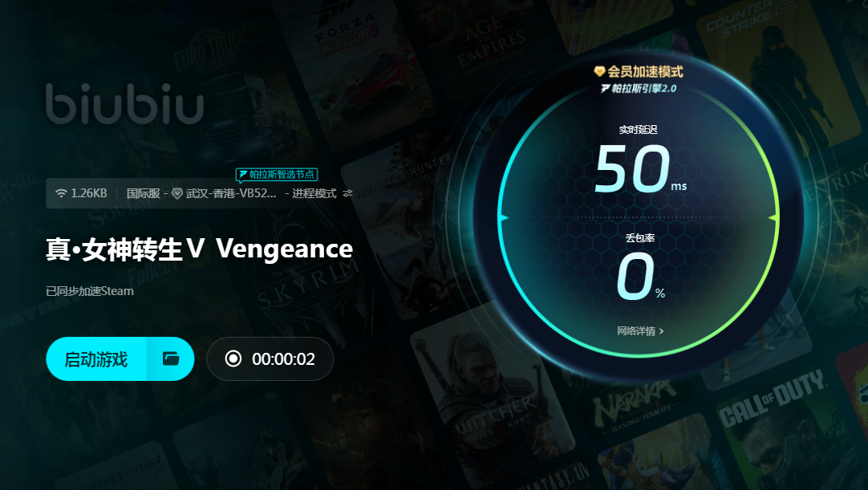Click the Wi-Fi network speed icon

[61, 193]
